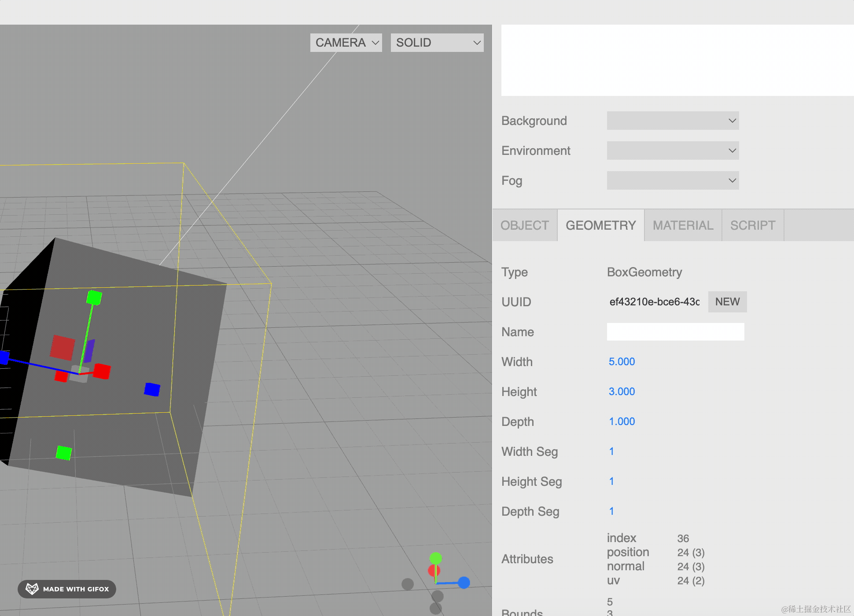Grab the red X-axis gizmo handle cube

click(x=102, y=371)
